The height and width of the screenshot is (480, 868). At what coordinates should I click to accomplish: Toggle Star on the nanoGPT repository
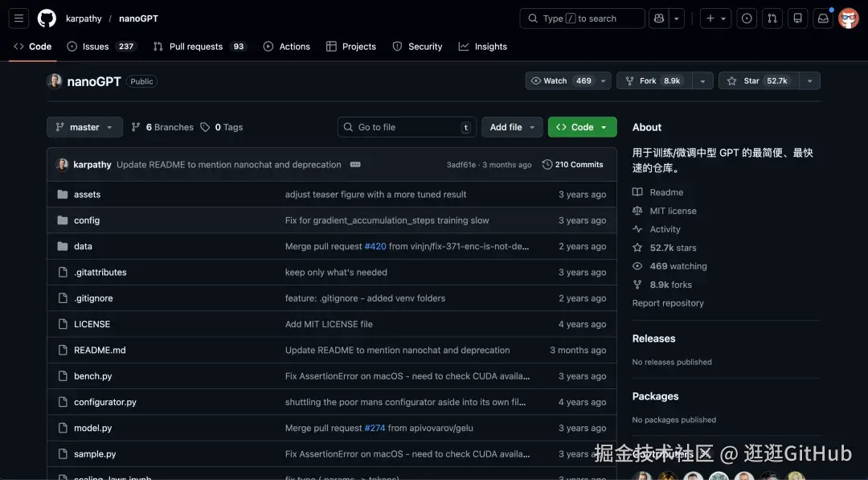point(758,81)
